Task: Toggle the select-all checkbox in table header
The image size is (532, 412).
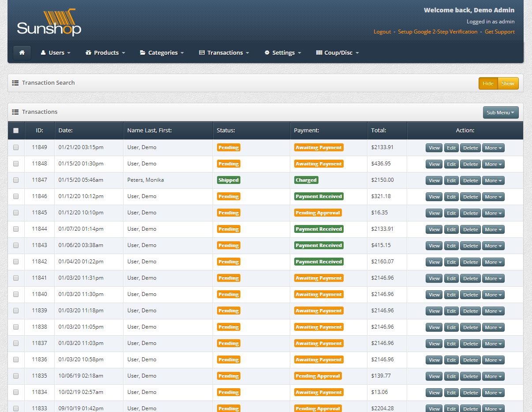Action: [x=16, y=131]
